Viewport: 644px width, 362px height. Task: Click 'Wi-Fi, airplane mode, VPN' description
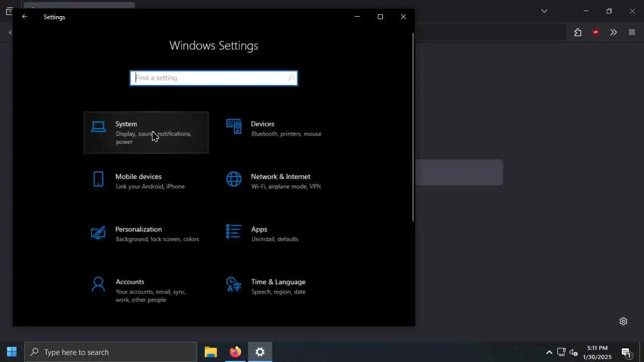286,187
